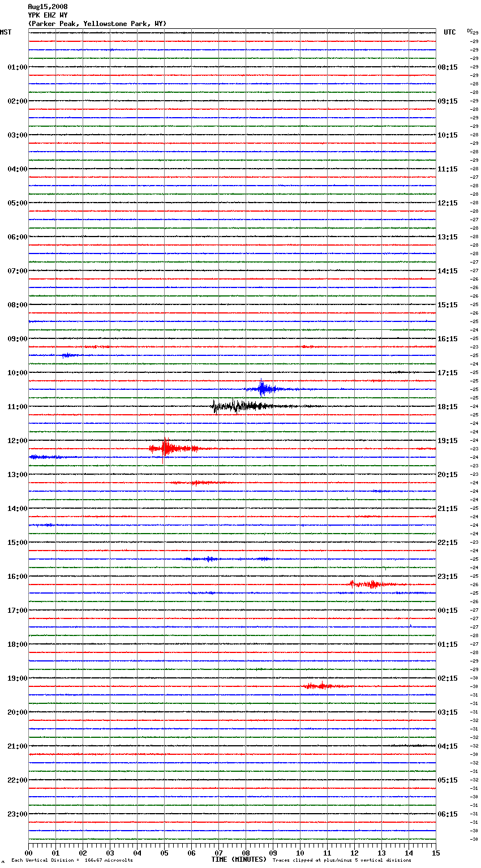Select the '11:00' MST time label
The width and height of the screenshot is (481, 868).
tap(18, 407)
